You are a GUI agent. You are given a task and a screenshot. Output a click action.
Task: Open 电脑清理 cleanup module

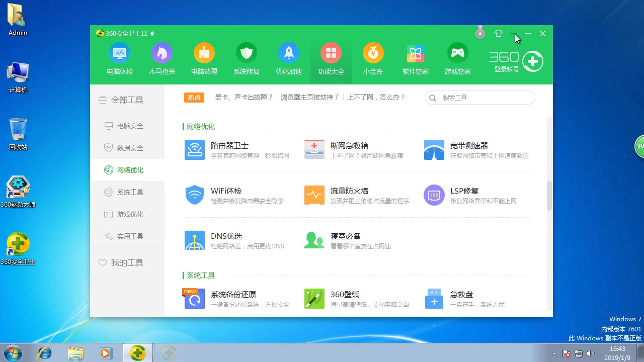pyautogui.click(x=204, y=59)
